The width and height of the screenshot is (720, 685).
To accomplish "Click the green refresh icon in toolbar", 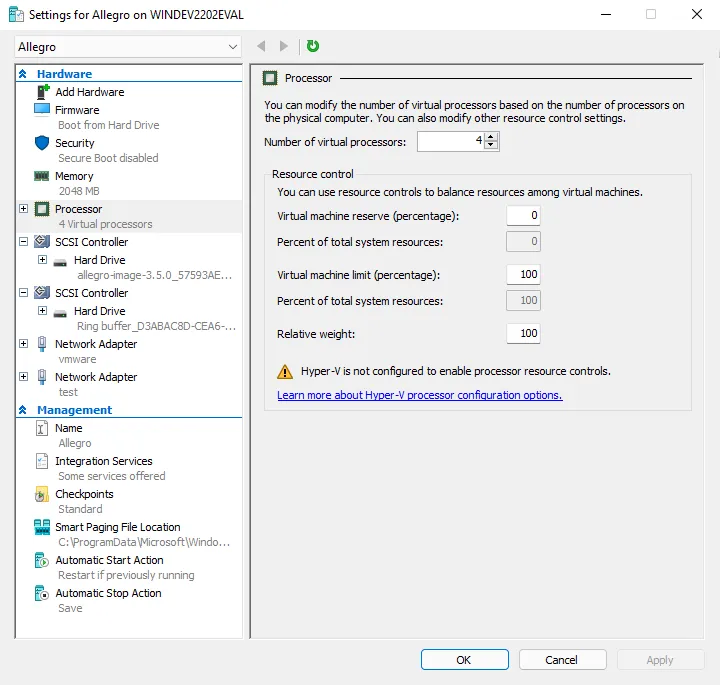I will click(313, 46).
